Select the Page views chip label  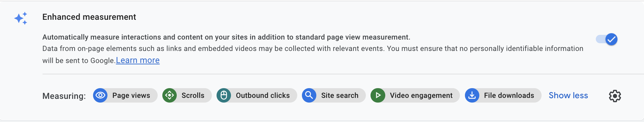pyautogui.click(x=131, y=96)
